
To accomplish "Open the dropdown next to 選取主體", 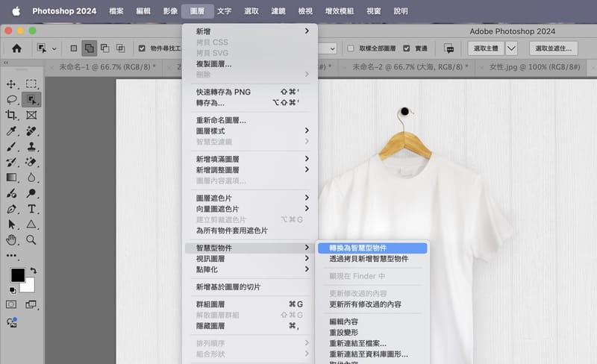I will (512, 48).
